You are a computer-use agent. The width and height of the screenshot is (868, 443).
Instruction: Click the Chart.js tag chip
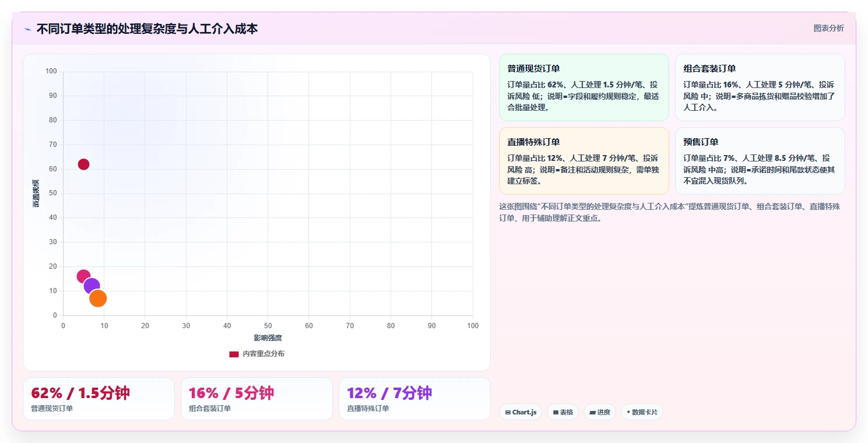click(521, 412)
